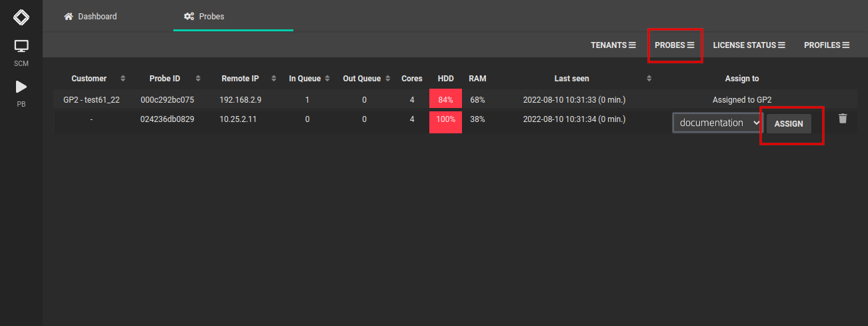Open the Probes menu
The image size is (868, 326).
675,45
